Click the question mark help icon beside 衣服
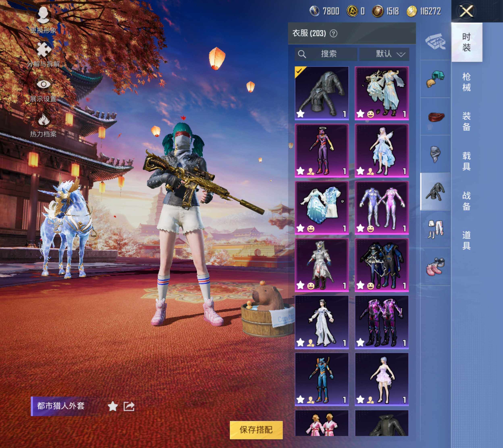503x448 pixels. [333, 33]
